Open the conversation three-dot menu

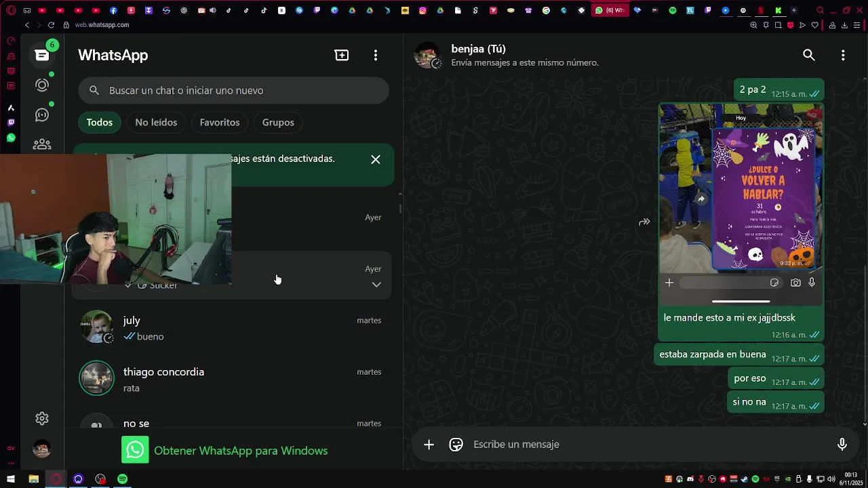[843, 55]
